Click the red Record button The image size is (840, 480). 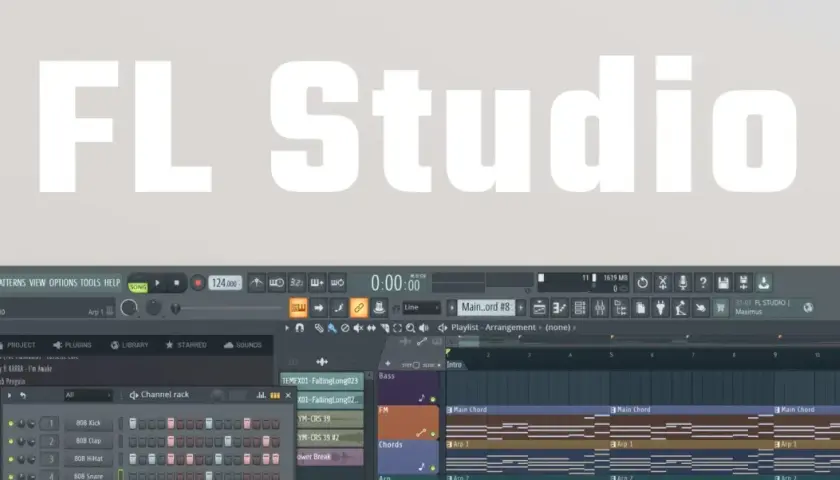198,283
